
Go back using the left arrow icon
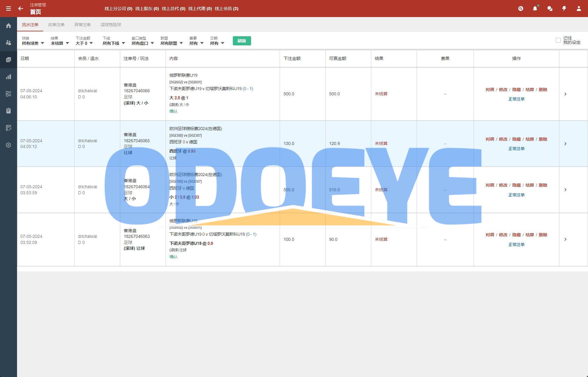pyautogui.click(x=21, y=9)
